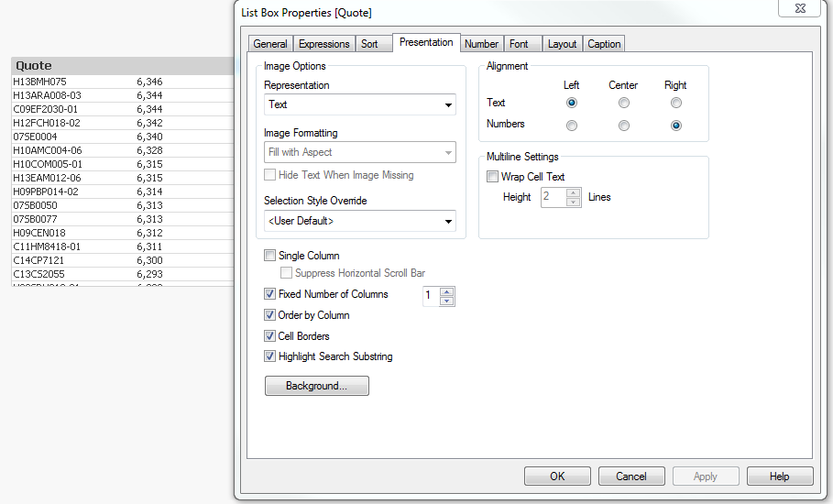
Task: Open the Image Formatting dropdown
Action: (359, 152)
